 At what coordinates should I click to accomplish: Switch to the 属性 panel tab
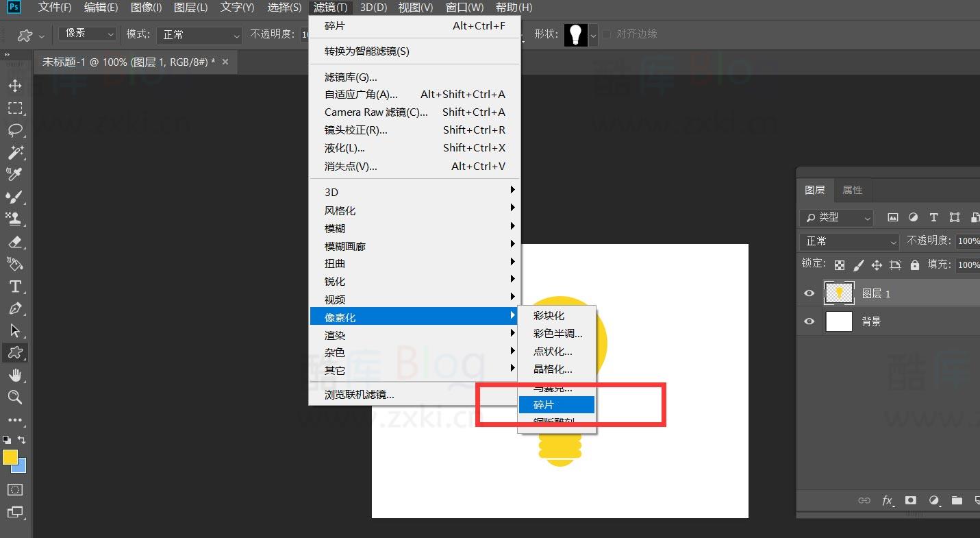(853, 190)
